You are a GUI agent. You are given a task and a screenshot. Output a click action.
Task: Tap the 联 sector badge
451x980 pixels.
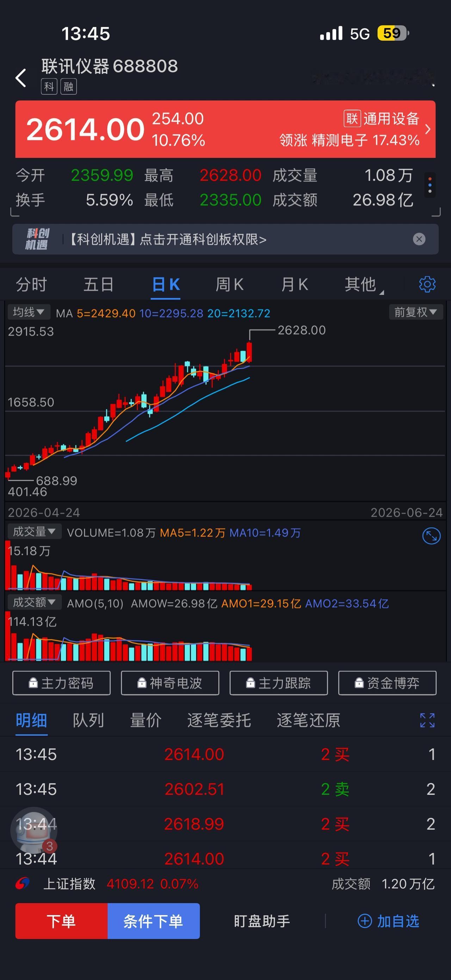[352, 118]
